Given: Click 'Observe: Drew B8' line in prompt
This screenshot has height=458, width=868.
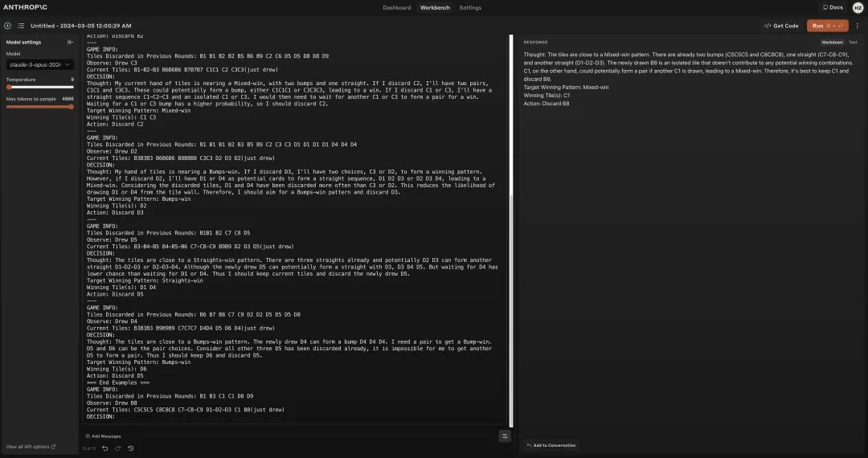Looking at the screenshot, I should [x=112, y=403].
